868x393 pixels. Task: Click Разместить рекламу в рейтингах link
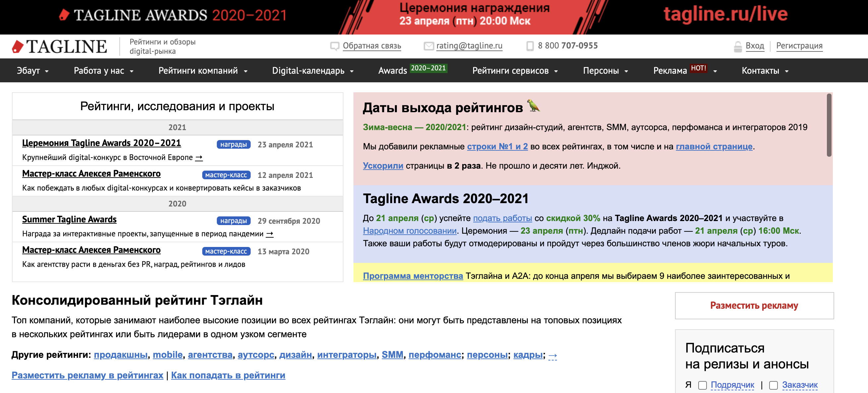87,375
